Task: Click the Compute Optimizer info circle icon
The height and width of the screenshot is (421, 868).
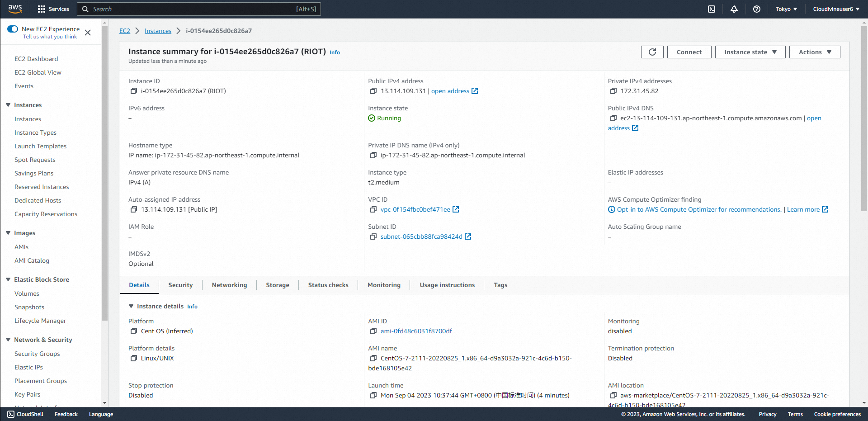Action: pos(612,209)
